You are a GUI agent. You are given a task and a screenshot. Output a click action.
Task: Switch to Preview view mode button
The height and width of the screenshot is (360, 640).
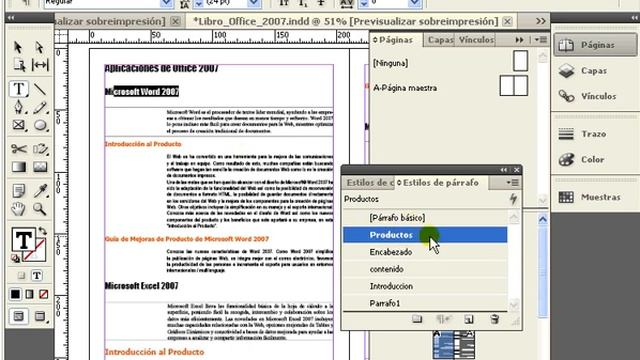click(40, 316)
